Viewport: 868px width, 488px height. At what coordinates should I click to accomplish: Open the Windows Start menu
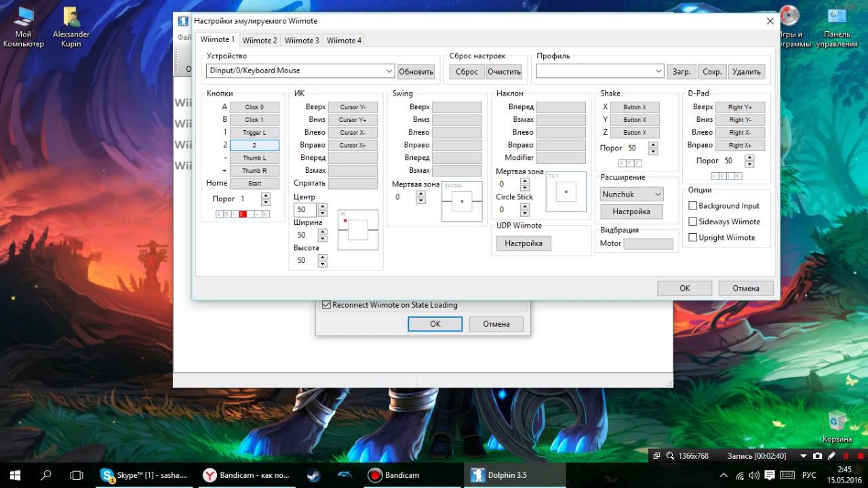pos(15,475)
